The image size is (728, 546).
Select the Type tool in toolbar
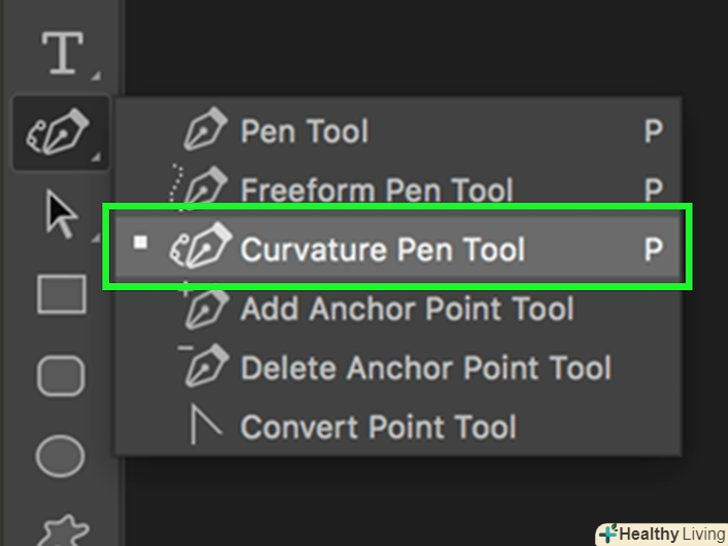point(62,54)
